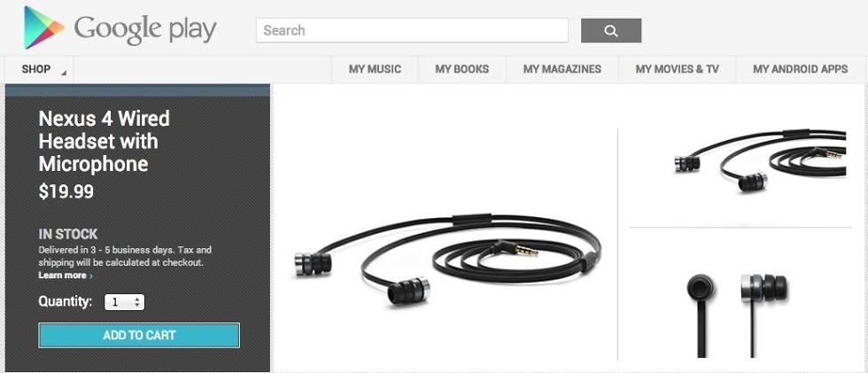Follow the Learn more link
Viewport: 868px width, 373px height.
pos(62,276)
